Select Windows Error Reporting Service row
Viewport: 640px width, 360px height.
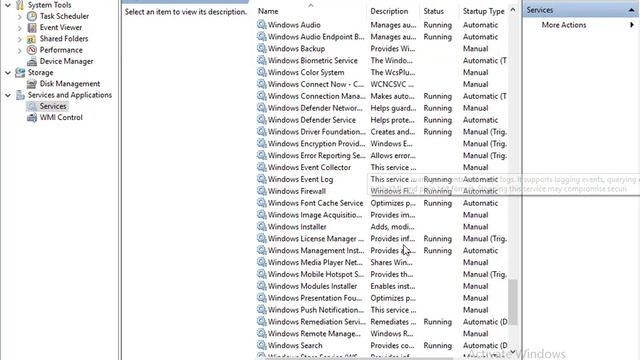(382, 155)
